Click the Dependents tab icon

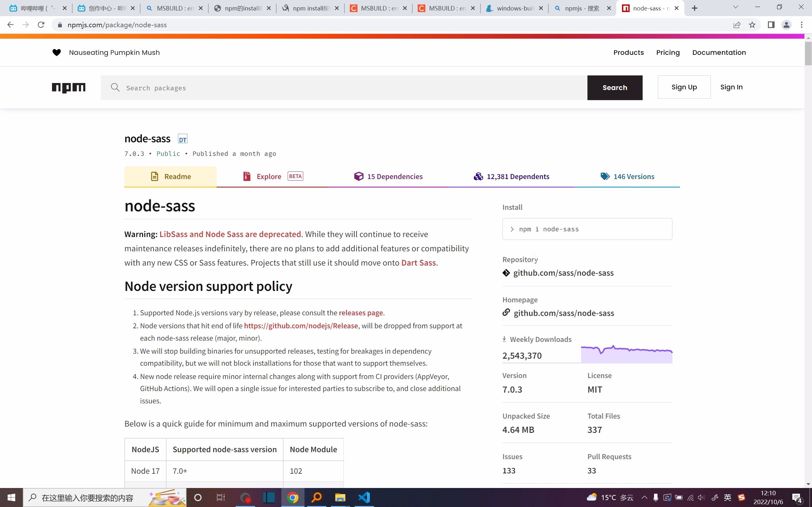tap(478, 176)
